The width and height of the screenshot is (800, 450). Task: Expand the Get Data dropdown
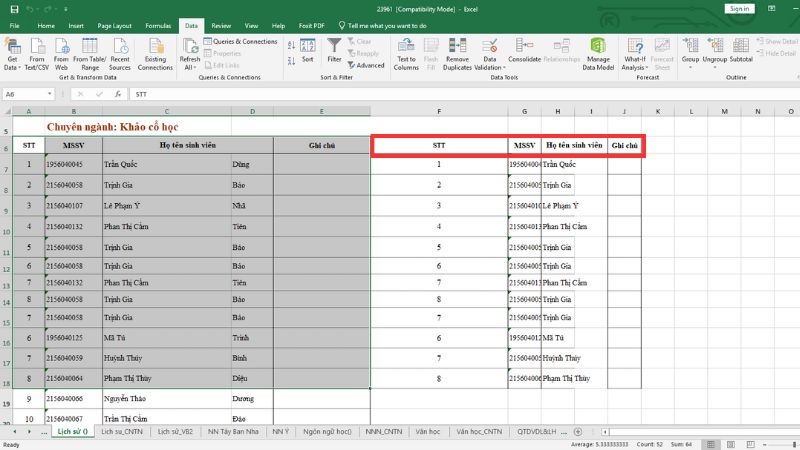tap(12, 66)
